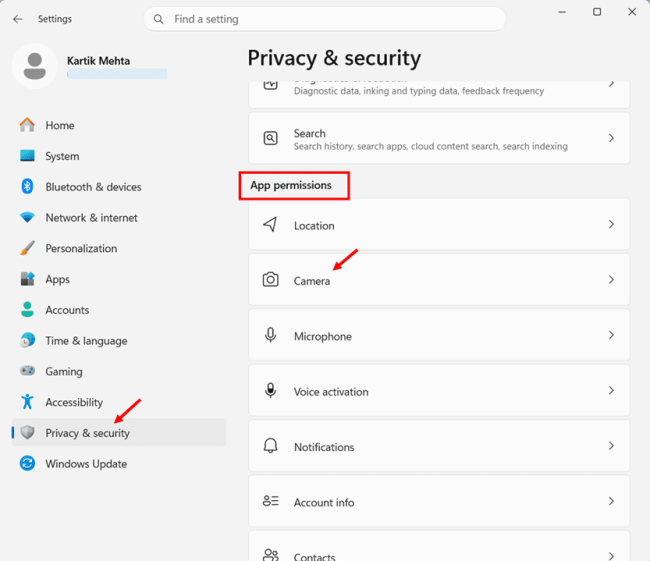Expand the Search row chevron

(x=611, y=138)
